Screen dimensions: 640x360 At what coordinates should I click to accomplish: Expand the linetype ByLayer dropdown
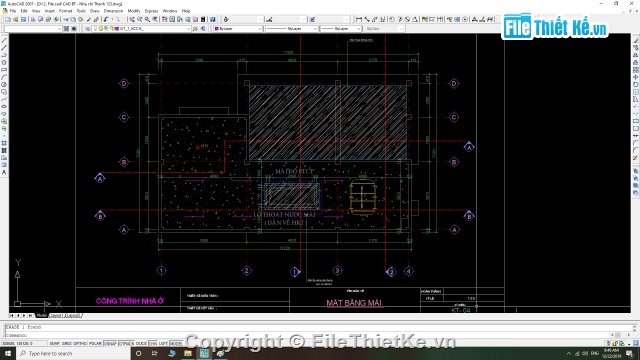pos(315,29)
